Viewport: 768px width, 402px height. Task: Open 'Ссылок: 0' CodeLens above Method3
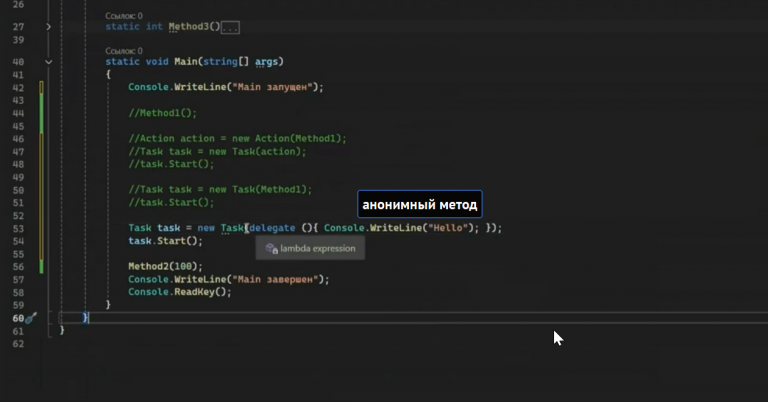tap(124, 16)
